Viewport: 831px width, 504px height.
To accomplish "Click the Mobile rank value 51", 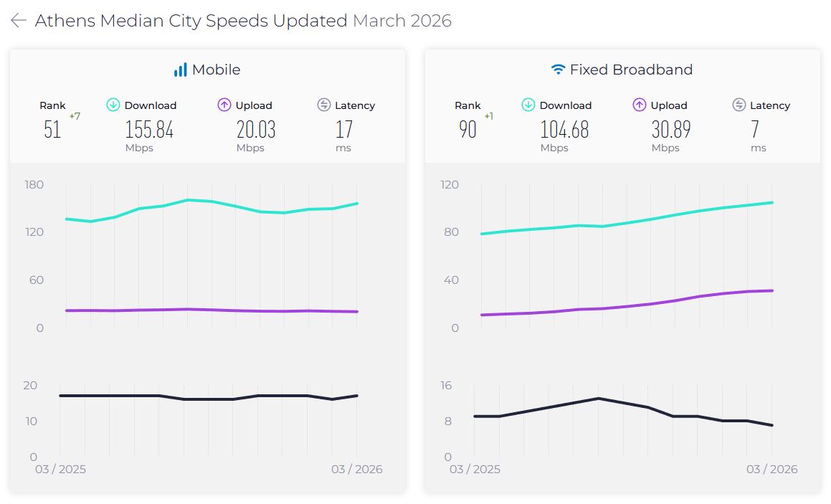I will (x=52, y=130).
